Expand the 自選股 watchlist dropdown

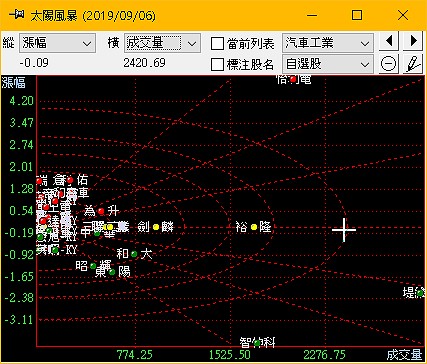point(328,64)
